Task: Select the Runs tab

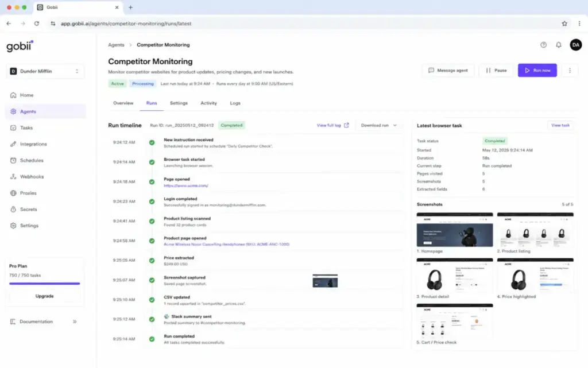Action: 152,103
